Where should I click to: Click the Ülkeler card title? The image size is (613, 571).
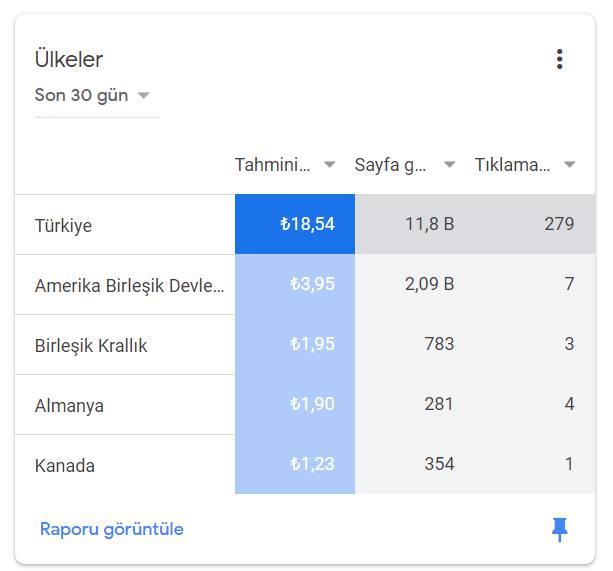coord(69,59)
